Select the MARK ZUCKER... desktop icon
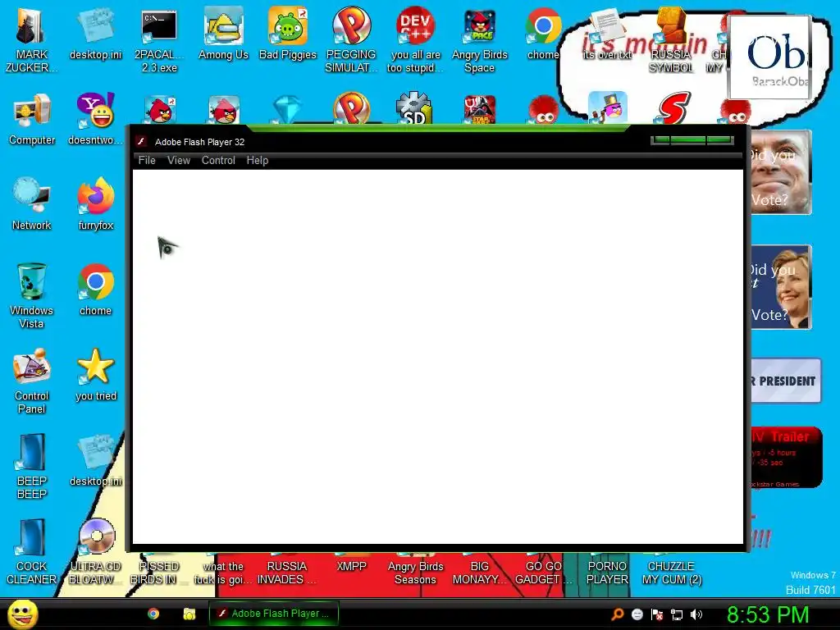 click(31, 39)
